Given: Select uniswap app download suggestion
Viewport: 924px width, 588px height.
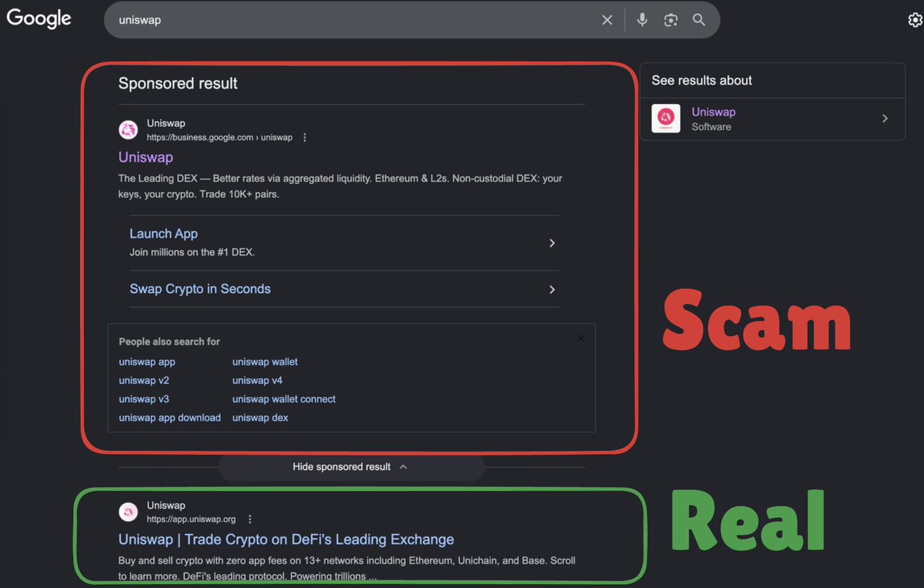Looking at the screenshot, I should pyautogui.click(x=169, y=418).
